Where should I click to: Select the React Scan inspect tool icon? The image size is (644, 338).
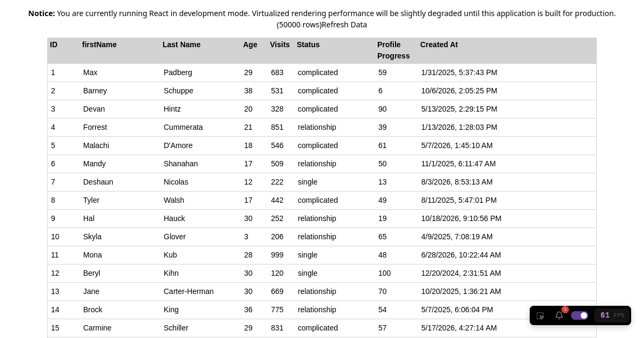point(540,315)
